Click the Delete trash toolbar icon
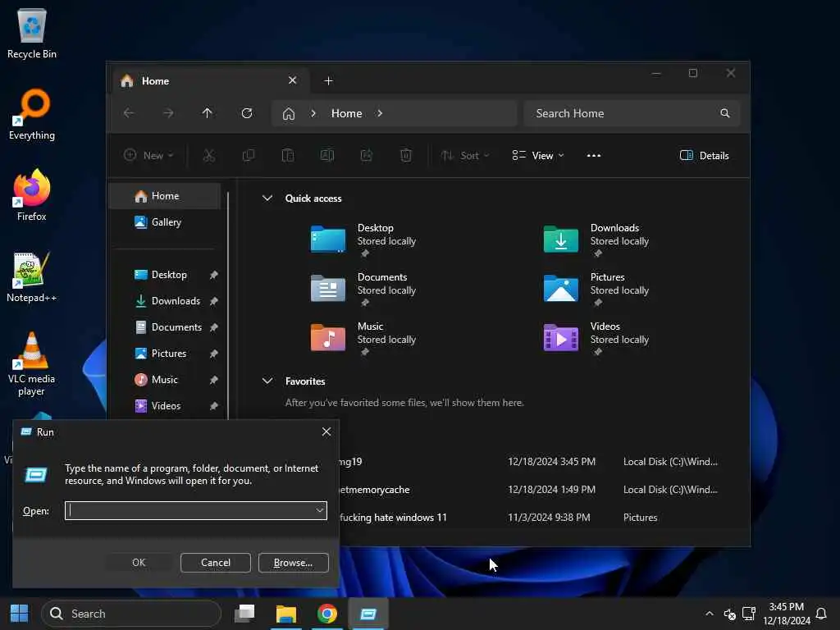The image size is (840, 630). (406, 155)
